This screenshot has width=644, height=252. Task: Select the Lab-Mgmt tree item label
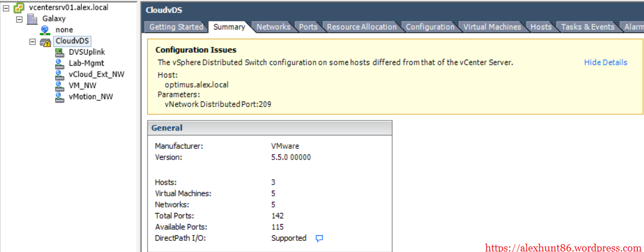tap(86, 64)
